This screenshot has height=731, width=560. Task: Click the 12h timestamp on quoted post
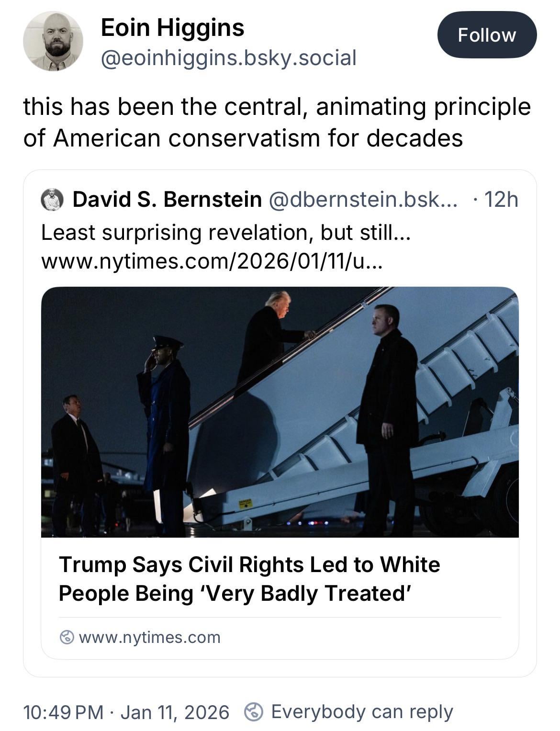coord(501,200)
